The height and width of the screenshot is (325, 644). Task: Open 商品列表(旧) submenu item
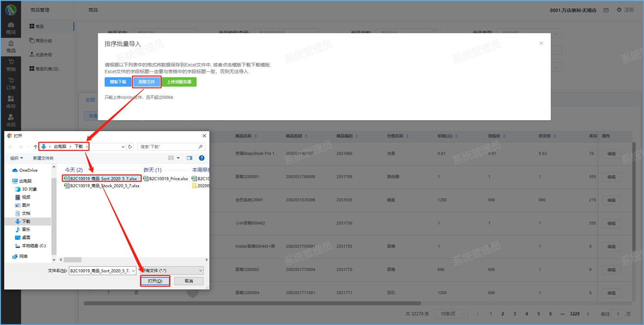pyautogui.click(x=44, y=69)
